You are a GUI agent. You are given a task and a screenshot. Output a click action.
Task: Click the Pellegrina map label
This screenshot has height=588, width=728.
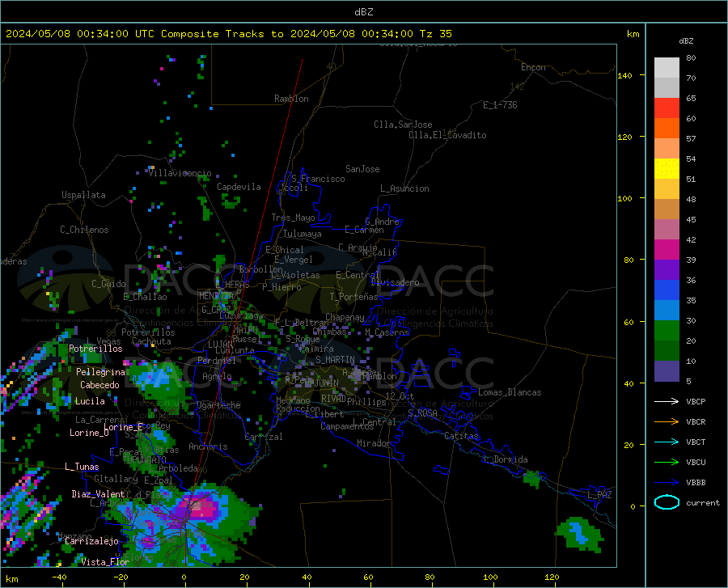pyautogui.click(x=100, y=372)
